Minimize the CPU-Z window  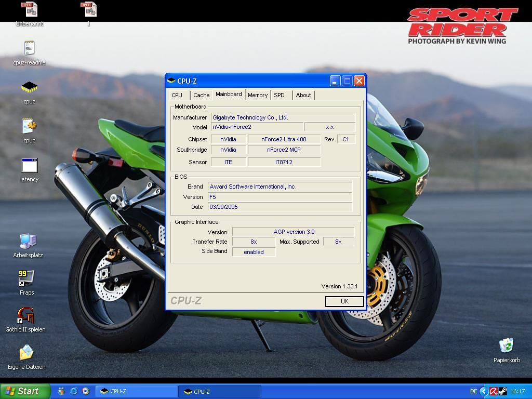click(335, 81)
